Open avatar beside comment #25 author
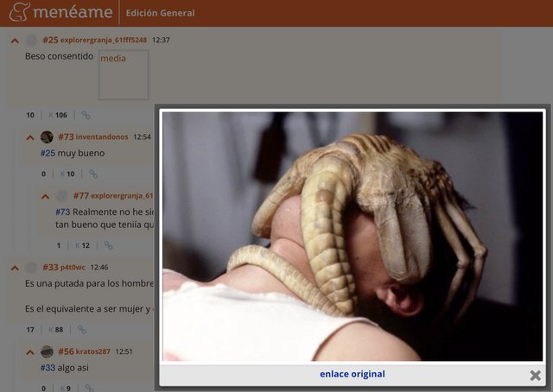 coord(31,40)
